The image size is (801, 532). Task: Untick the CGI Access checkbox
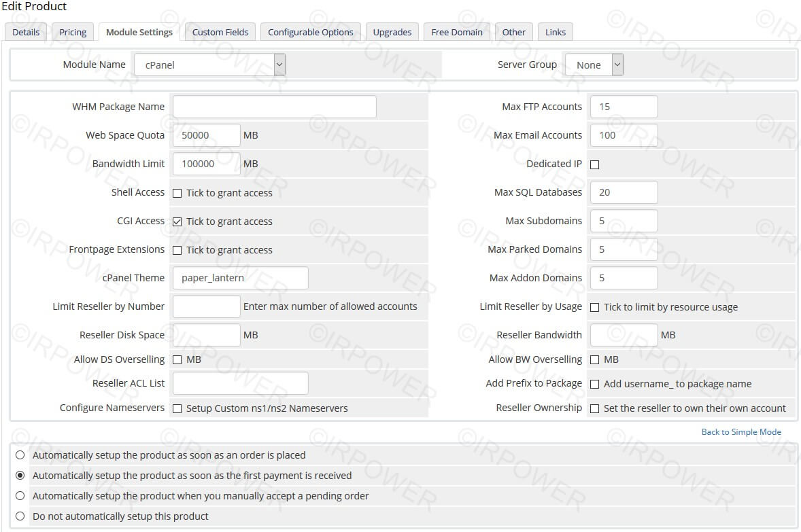coord(177,221)
